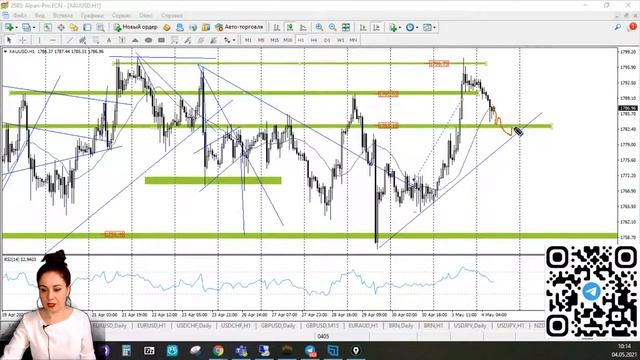Open the Справка menu
Image resolution: width=640 pixels, height=360 pixels.
click(172, 16)
